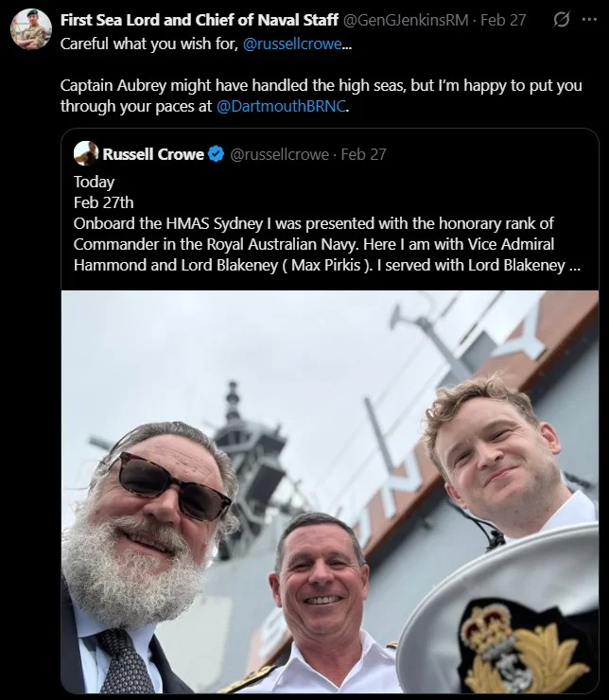Click Russell Crowe's small profile avatar
Viewport: 609px width, 700px height.
[x=86, y=153]
